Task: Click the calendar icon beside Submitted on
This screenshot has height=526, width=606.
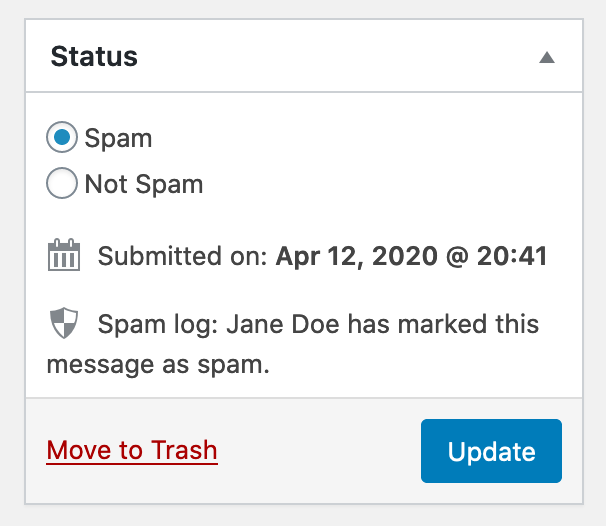Action: point(64,255)
